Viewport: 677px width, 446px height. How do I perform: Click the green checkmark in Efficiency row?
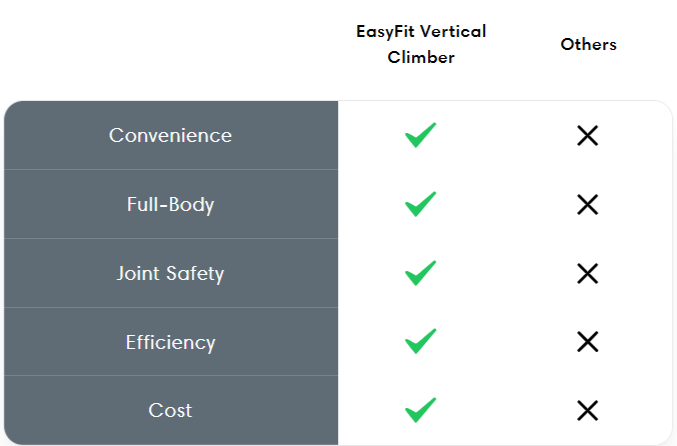pyautogui.click(x=421, y=341)
